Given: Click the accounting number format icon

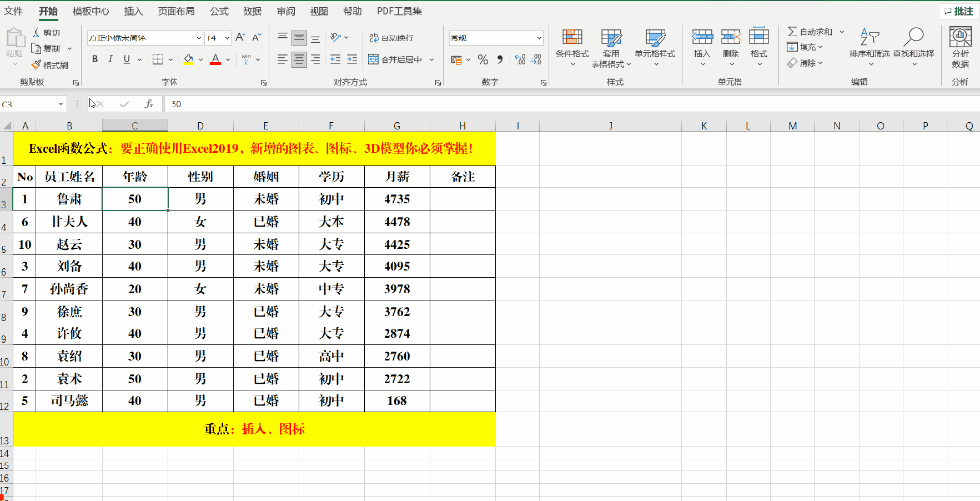Looking at the screenshot, I should [x=456, y=59].
